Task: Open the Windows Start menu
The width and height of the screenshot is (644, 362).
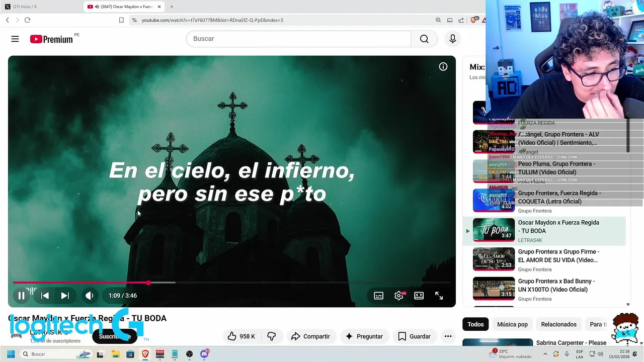Action: (11, 354)
